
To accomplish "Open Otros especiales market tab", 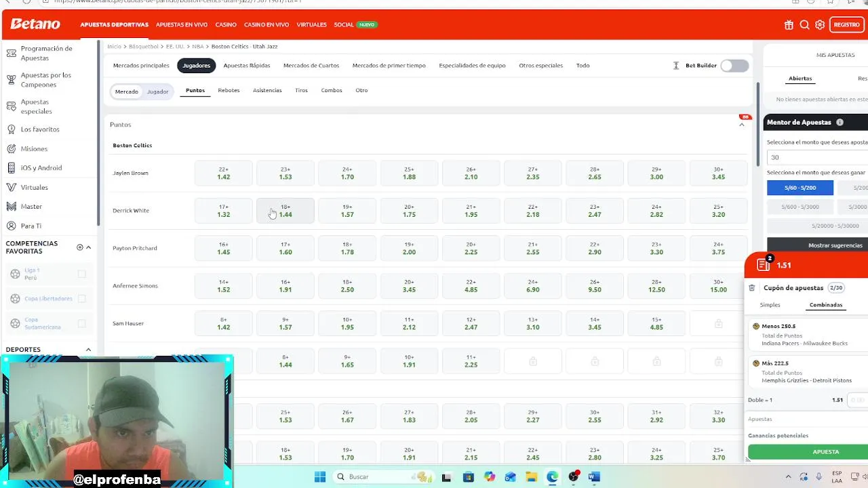I will click(x=540, y=66).
